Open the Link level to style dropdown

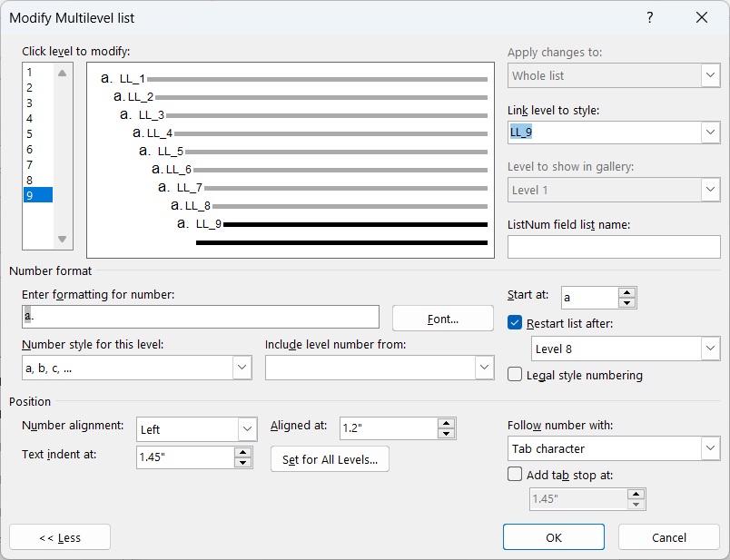[709, 133]
